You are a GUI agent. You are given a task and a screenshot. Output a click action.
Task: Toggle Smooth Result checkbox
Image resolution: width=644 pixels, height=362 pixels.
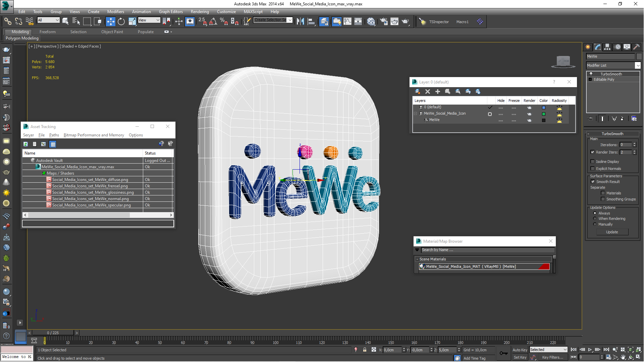coord(593,182)
